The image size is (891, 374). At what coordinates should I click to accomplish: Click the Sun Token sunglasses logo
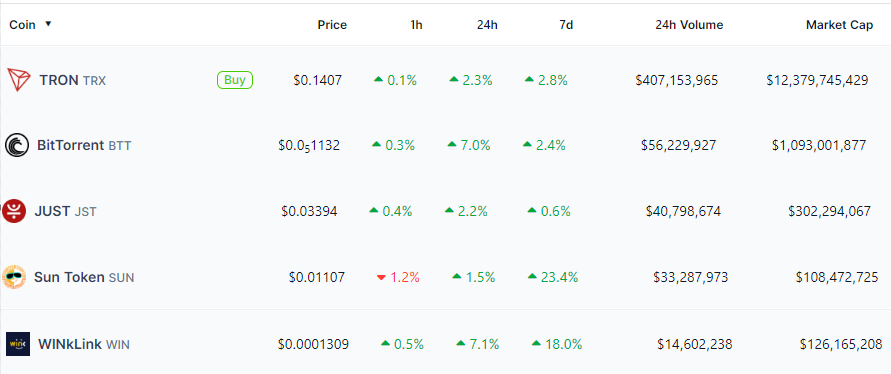[14, 277]
